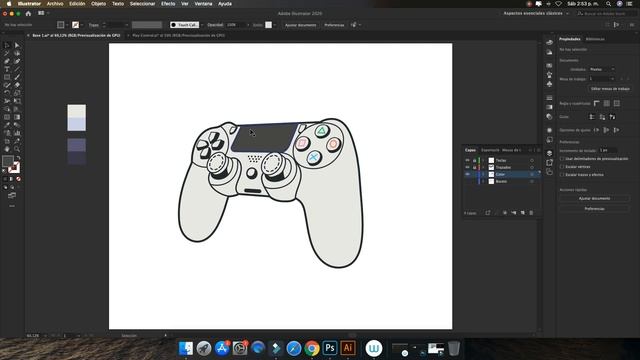Switch to second document tab

pyautogui.click(x=178, y=36)
